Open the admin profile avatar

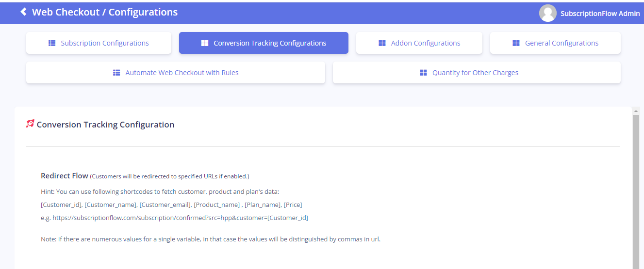[x=547, y=13]
